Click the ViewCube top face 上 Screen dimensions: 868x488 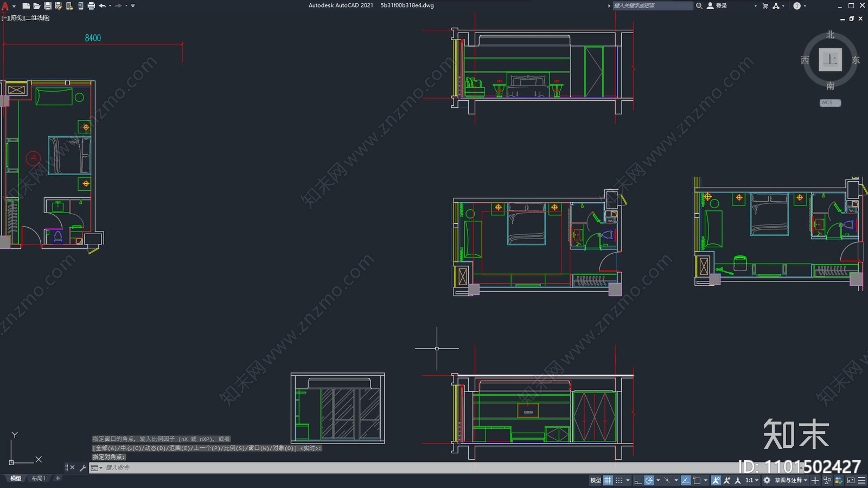pos(830,60)
